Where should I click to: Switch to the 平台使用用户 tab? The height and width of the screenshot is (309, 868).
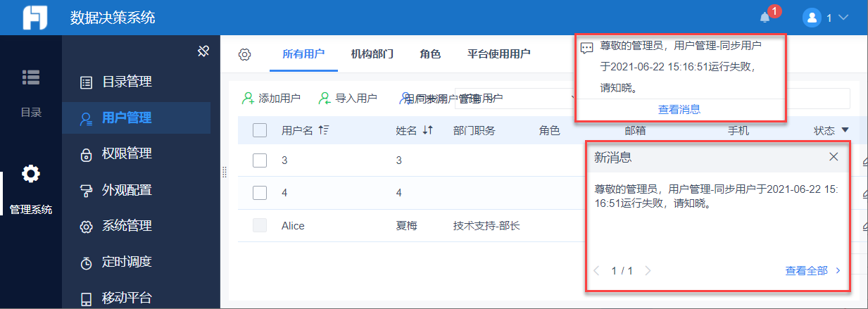tap(498, 53)
